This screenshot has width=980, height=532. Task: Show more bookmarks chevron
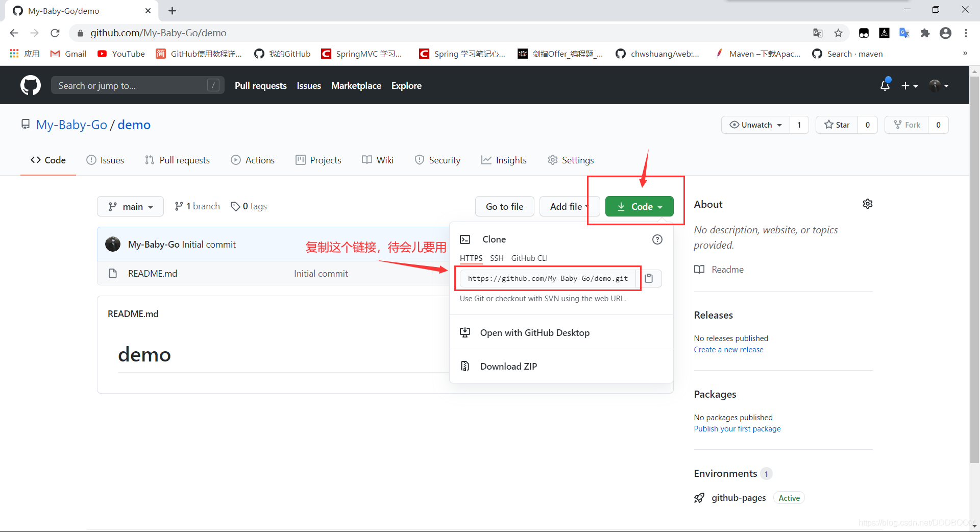pos(965,53)
